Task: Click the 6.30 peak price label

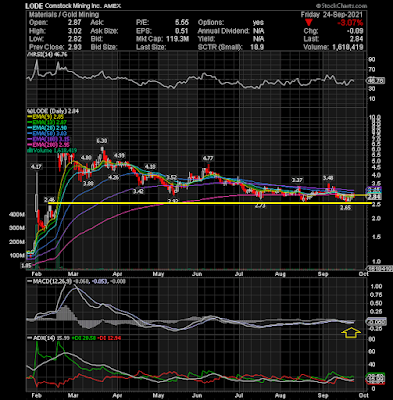Action: point(102,141)
